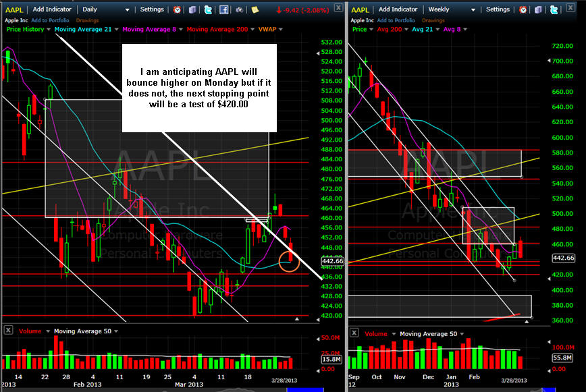
Task: Click Add Indicator in the Weekly chart
Action: tap(398, 9)
